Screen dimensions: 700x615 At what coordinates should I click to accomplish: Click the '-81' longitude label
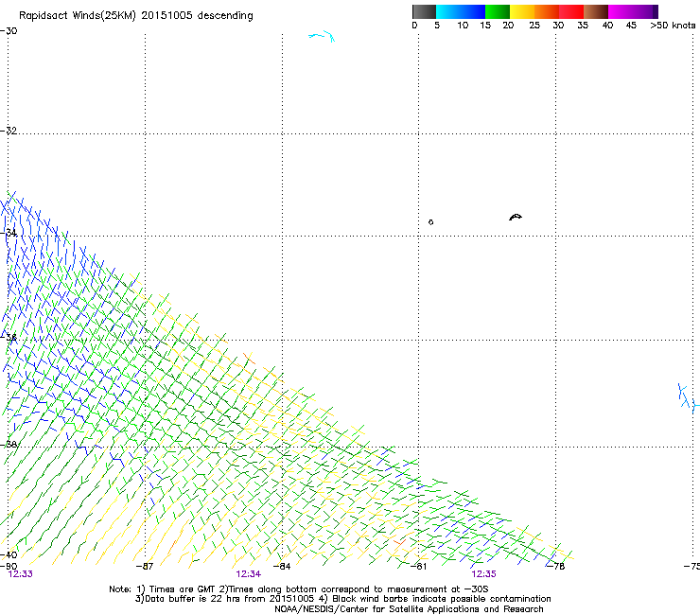pyautogui.click(x=418, y=567)
